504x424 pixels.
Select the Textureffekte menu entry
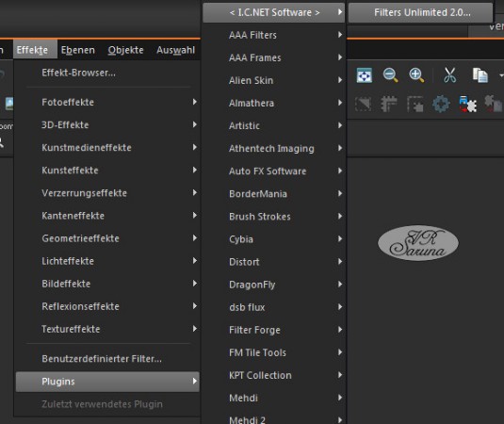(107, 329)
